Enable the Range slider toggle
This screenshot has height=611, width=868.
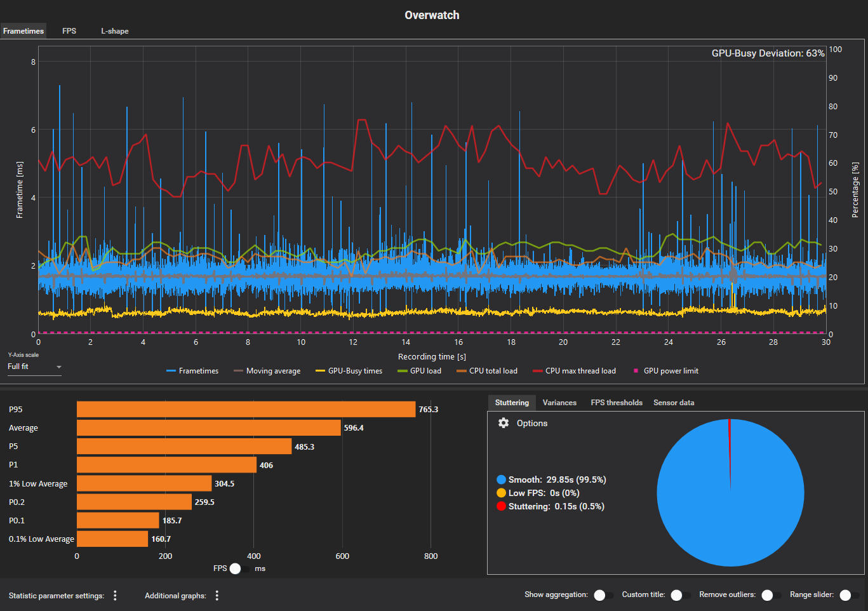click(x=849, y=595)
